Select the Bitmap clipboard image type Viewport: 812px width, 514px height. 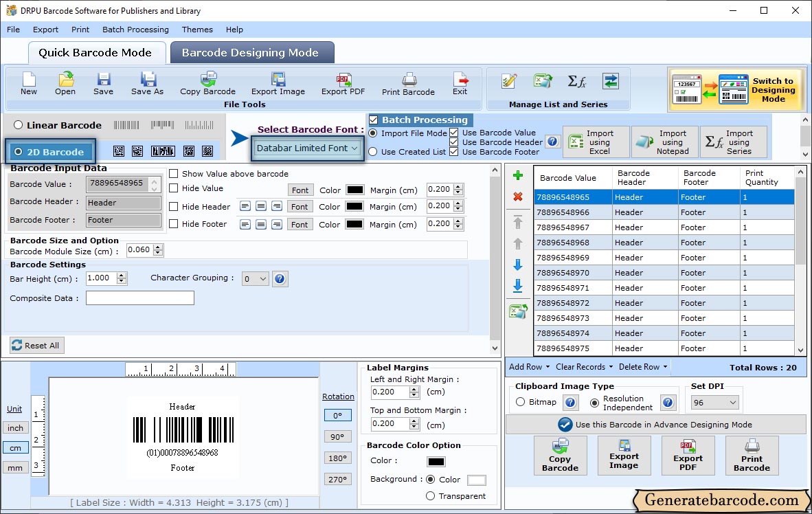(x=521, y=402)
